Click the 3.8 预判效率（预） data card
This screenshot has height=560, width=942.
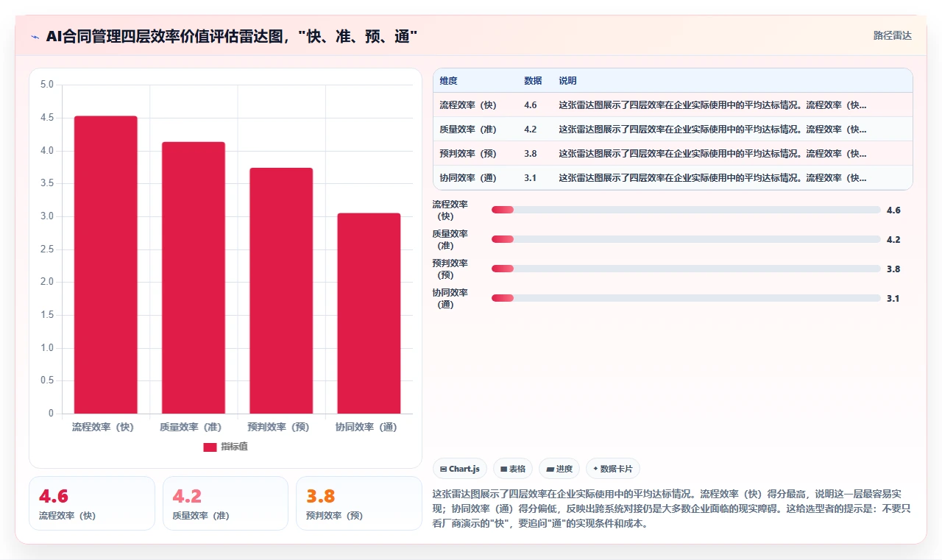[x=358, y=503]
